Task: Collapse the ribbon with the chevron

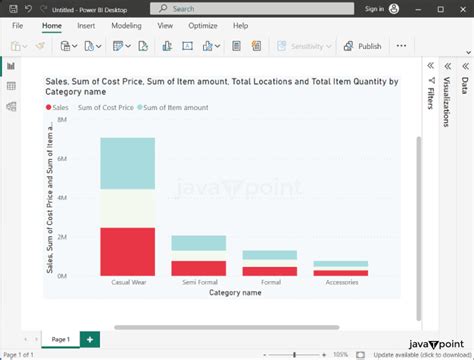Action: click(468, 52)
